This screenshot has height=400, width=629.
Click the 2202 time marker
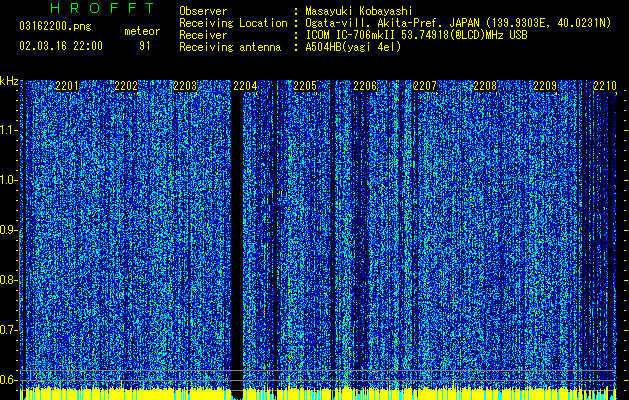(x=126, y=86)
